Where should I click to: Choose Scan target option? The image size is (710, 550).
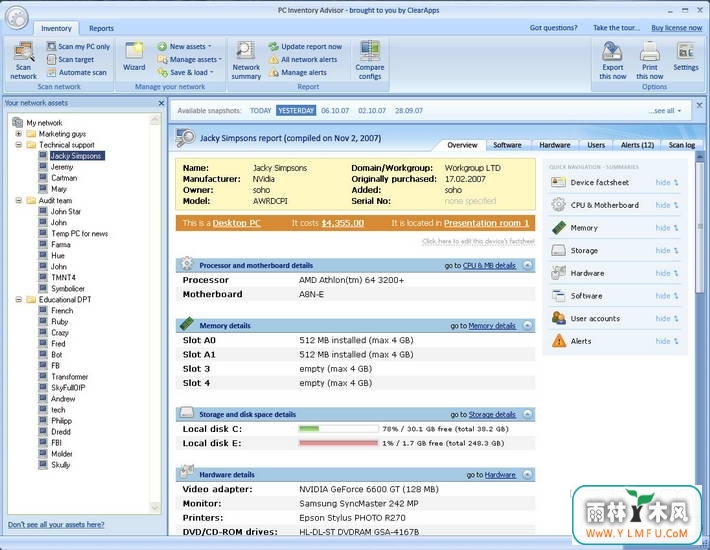coord(71,59)
